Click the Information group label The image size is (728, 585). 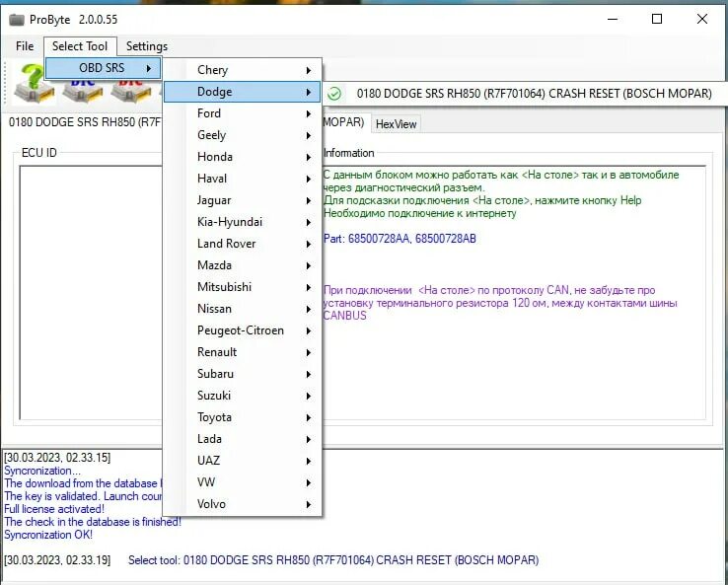(348, 153)
